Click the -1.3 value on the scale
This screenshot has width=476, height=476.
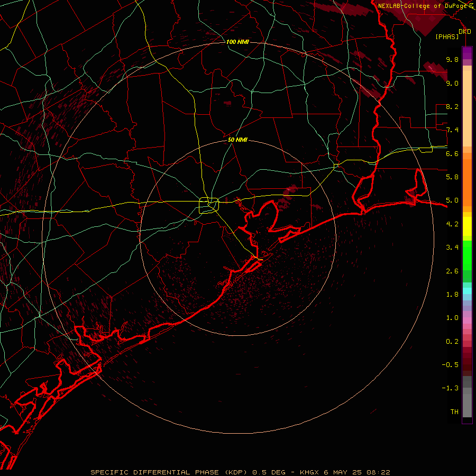point(450,388)
